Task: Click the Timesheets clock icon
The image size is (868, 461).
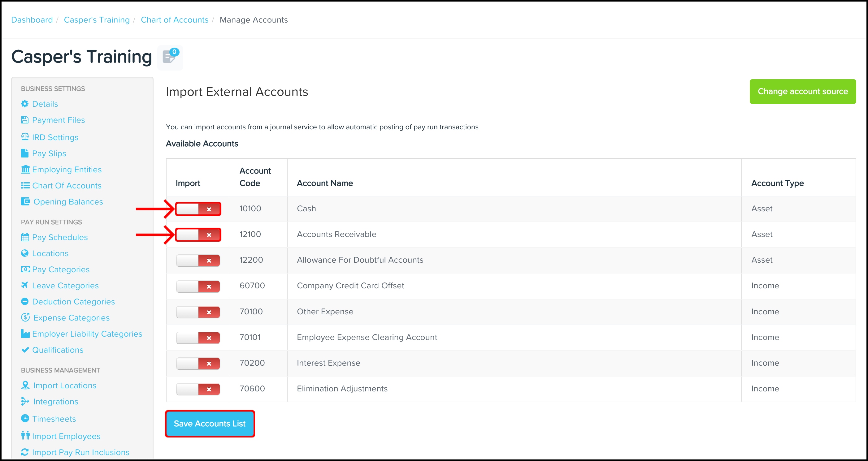Action: click(25, 418)
